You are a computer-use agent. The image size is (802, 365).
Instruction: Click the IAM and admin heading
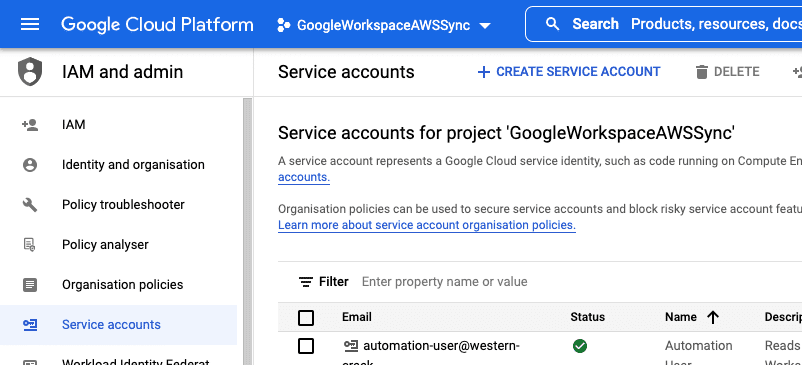coord(122,72)
